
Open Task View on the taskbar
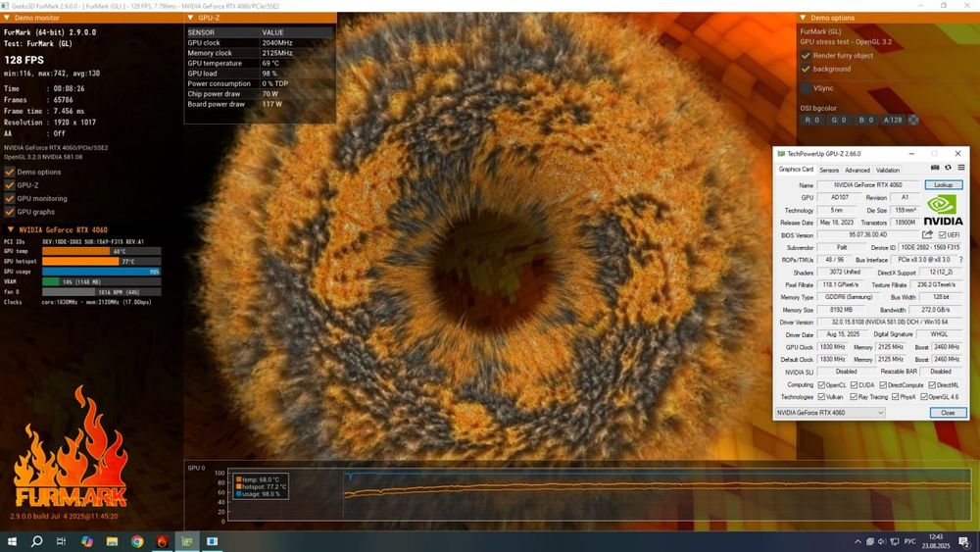click(x=61, y=541)
